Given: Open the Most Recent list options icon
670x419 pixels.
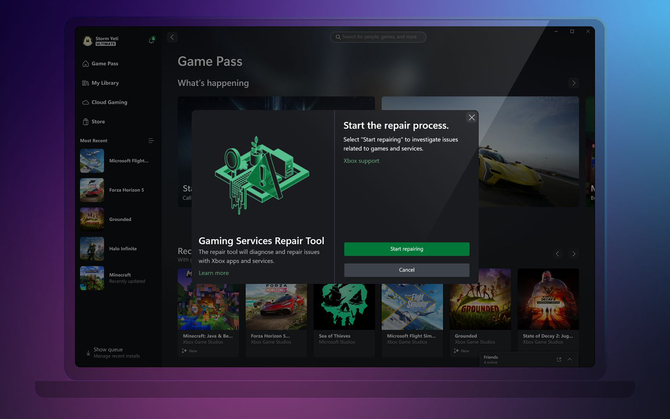Looking at the screenshot, I should point(151,141).
